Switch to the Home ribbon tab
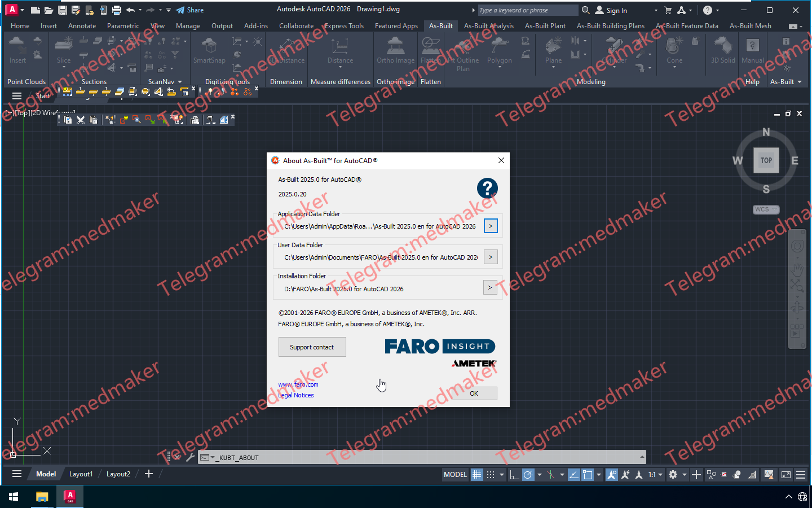The width and height of the screenshot is (812, 508). [x=20, y=26]
